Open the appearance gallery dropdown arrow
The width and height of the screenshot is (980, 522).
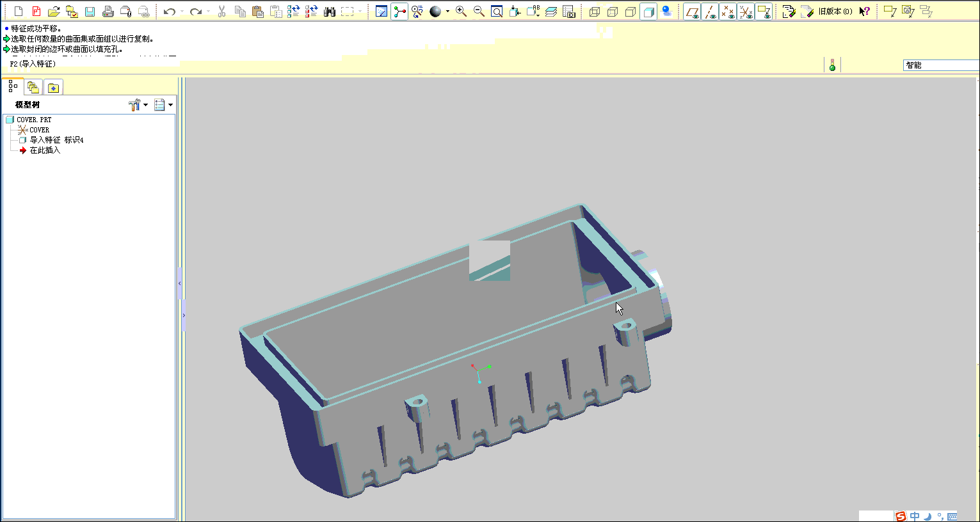447,12
